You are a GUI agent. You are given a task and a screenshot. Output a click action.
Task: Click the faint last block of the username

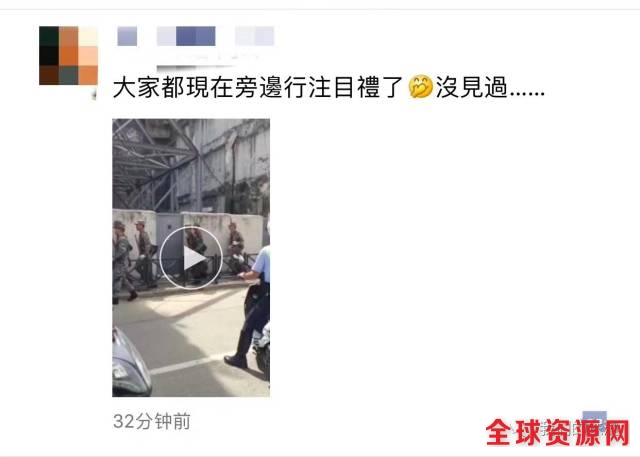tap(255, 36)
